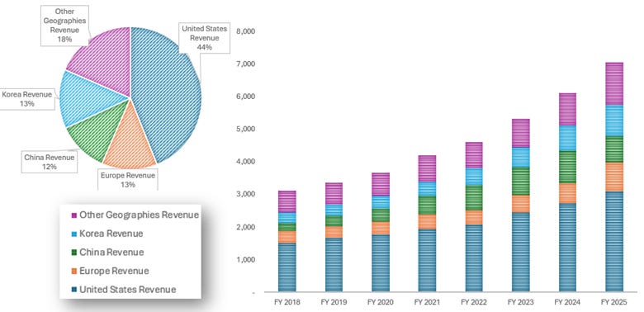Select the Other Geographies purple pie slice
Image resolution: width=644 pixels, height=312 pixels.
(106, 60)
